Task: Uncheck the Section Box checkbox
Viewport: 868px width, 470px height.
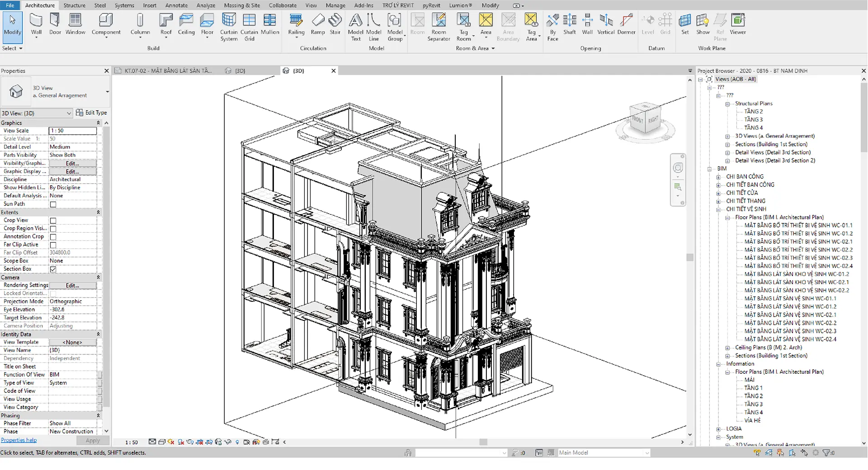Action: click(53, 269)
